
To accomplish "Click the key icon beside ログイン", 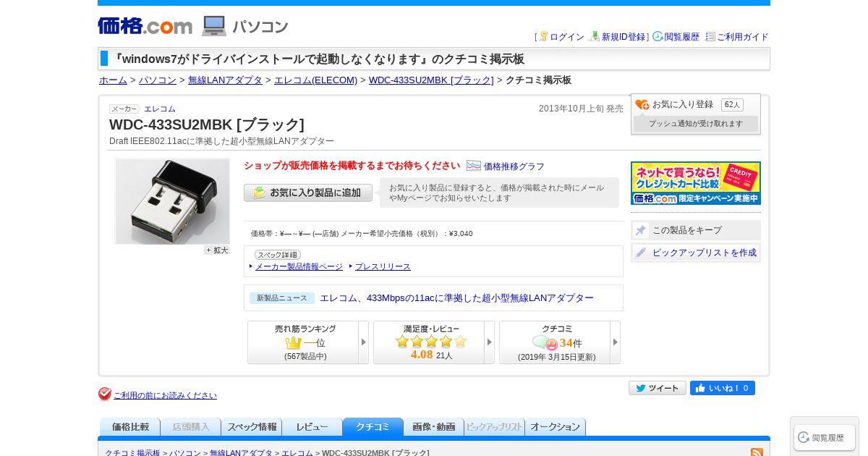I will coord(543,36).
